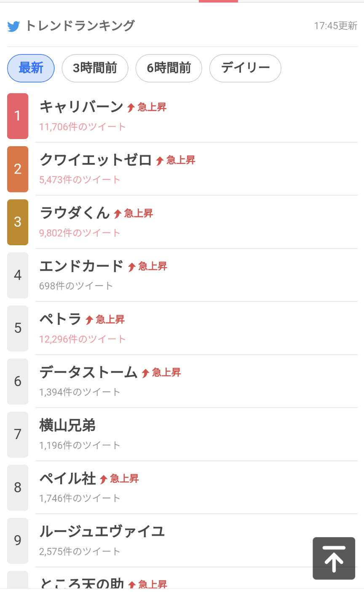Open the クワイエットゼロ trend
This screenshot has height=592, width=364.
click(96, 160)
